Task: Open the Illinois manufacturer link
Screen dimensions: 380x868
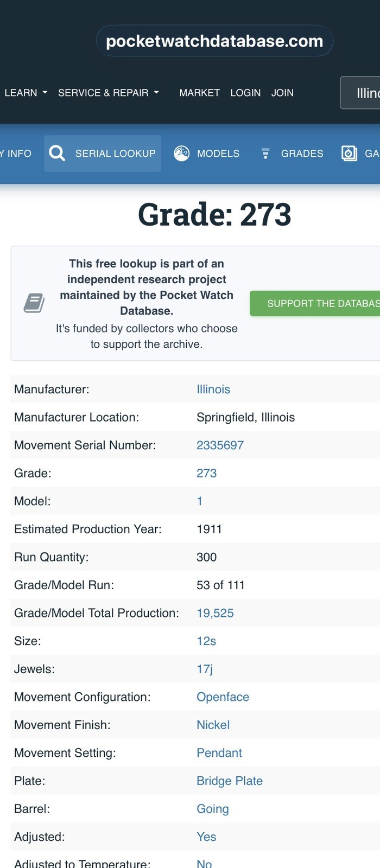Action: [x=213, y=389]
